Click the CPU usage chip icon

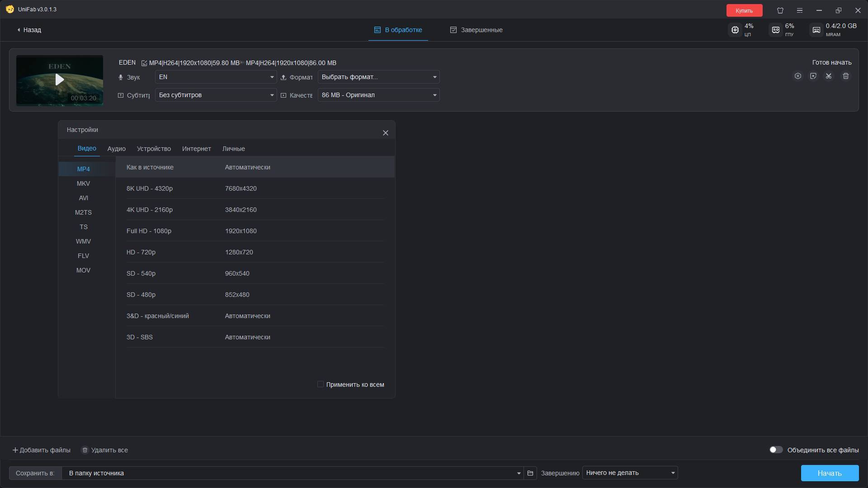tap(735, 30)
